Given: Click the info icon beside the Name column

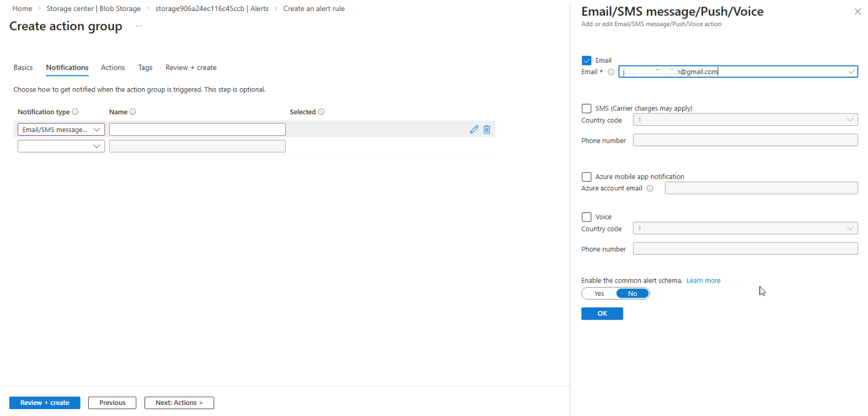Looking at the screenshot, I should [x=132, y=112].
